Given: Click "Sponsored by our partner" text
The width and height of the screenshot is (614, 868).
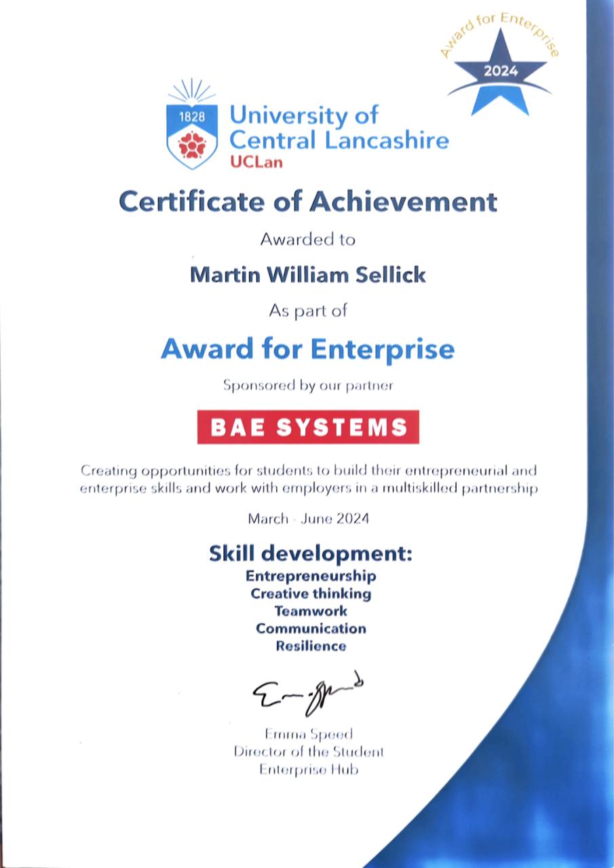Looking at the screenshot, I should (308, 386).
